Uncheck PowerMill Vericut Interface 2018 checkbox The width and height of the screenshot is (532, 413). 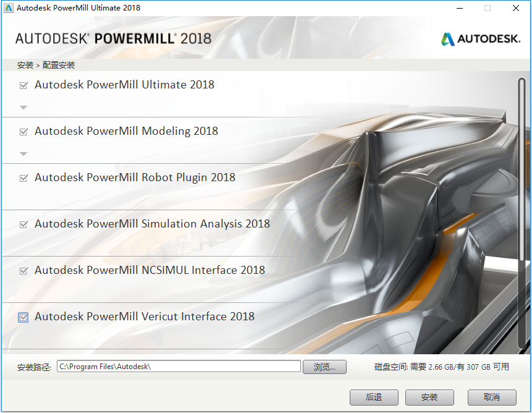(x=23, y=317)
